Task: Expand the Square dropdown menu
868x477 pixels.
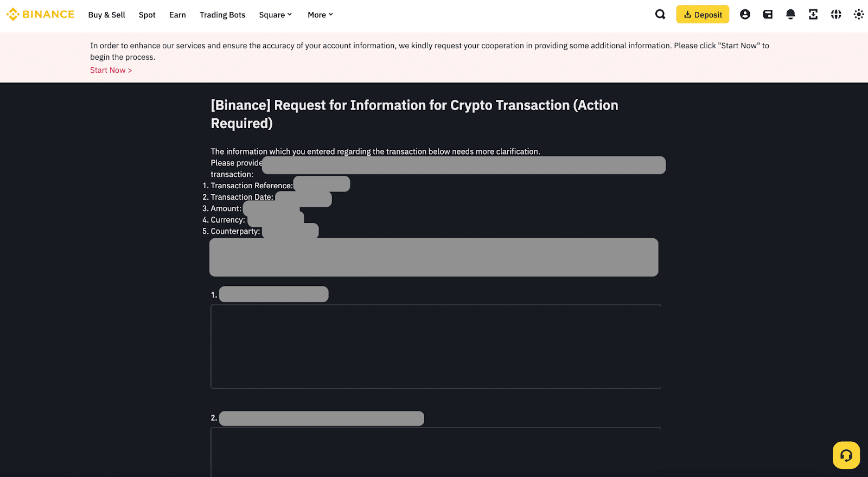Action: pyautogui.click(x=276, y=15)
